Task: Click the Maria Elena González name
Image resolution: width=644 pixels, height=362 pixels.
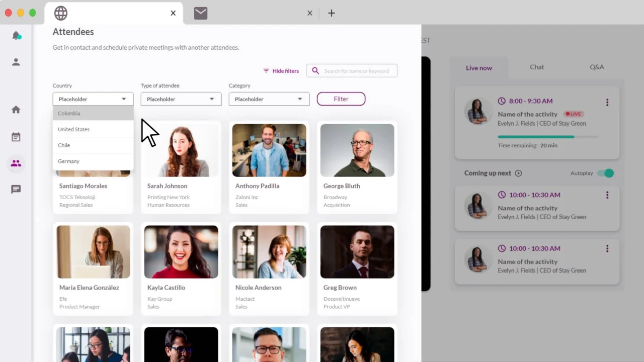Action: click(x=89, y=288)
